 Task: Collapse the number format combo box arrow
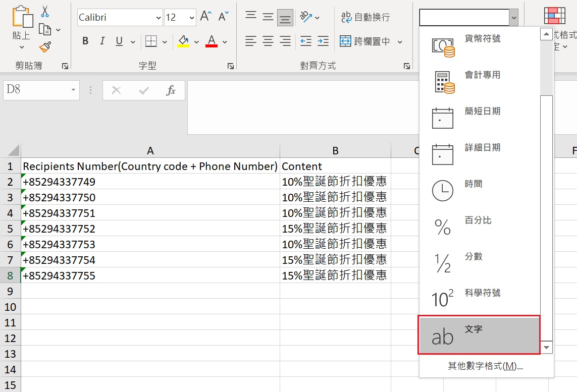click(514, 18)
